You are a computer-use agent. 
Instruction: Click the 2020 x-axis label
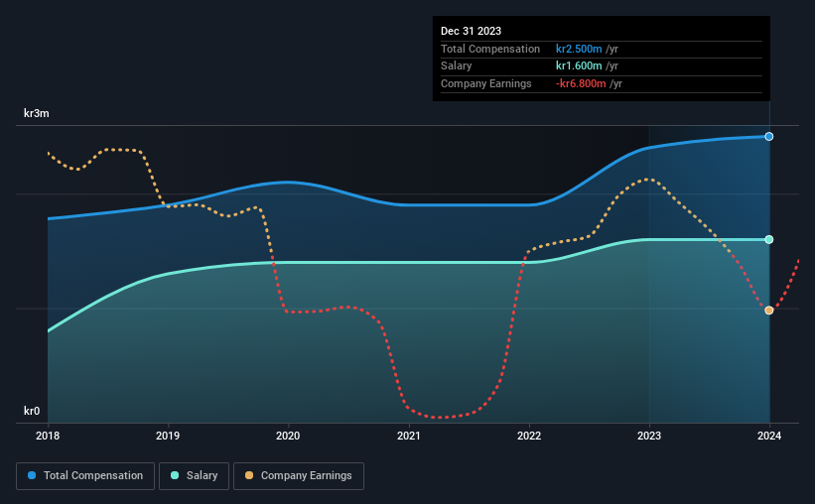pyautogui.click(x=288, y=436)
